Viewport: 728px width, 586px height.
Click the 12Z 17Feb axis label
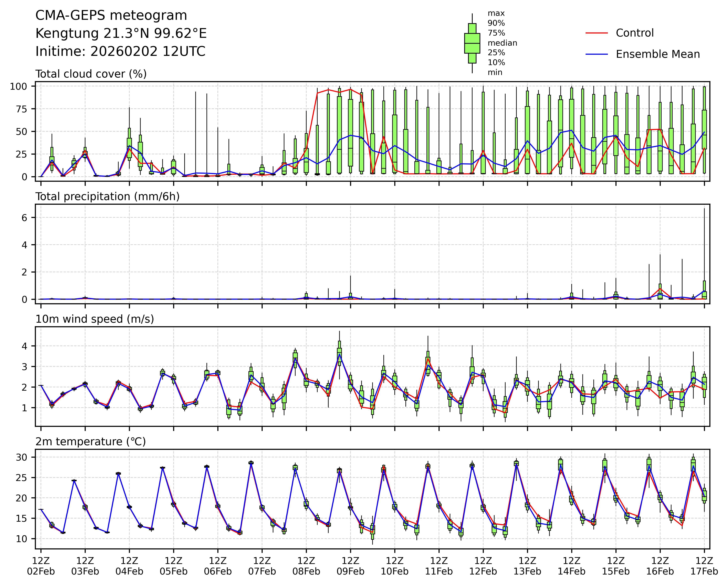pos(704,566)
